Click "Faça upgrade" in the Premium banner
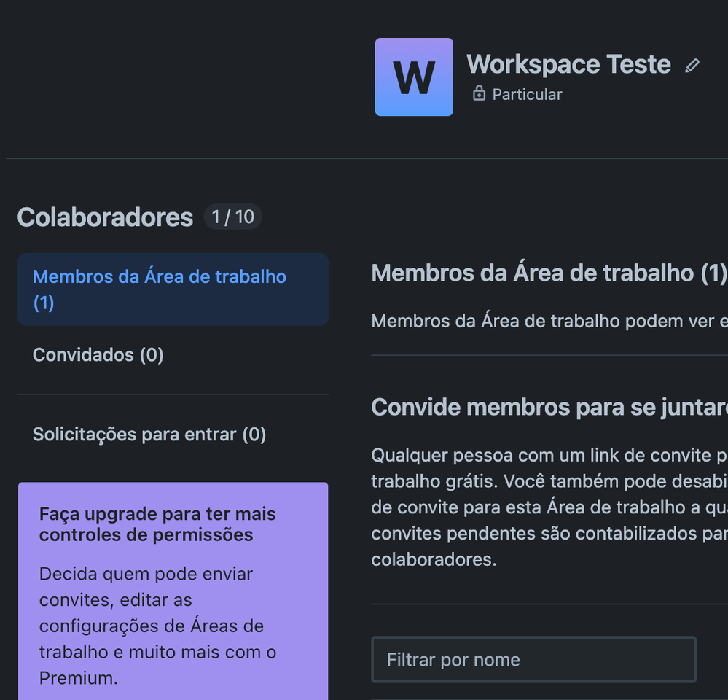 click(157, 524)
